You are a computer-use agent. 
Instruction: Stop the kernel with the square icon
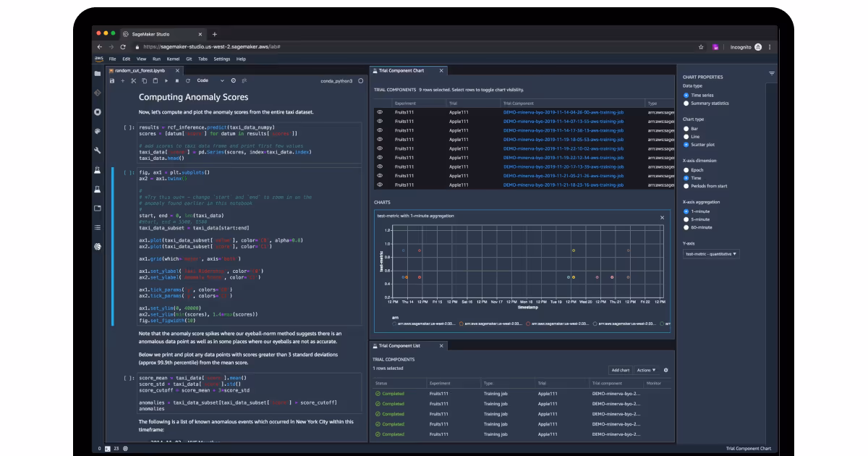click(177, 81)
